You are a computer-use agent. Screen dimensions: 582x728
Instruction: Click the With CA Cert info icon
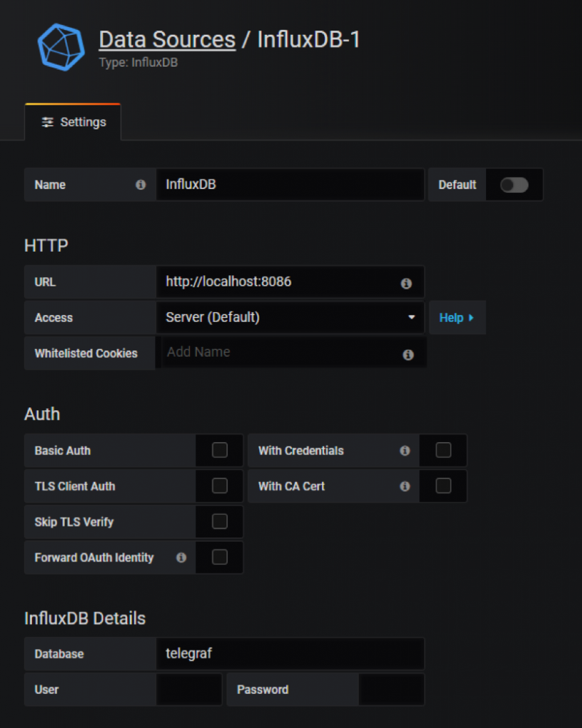point(405,486)
